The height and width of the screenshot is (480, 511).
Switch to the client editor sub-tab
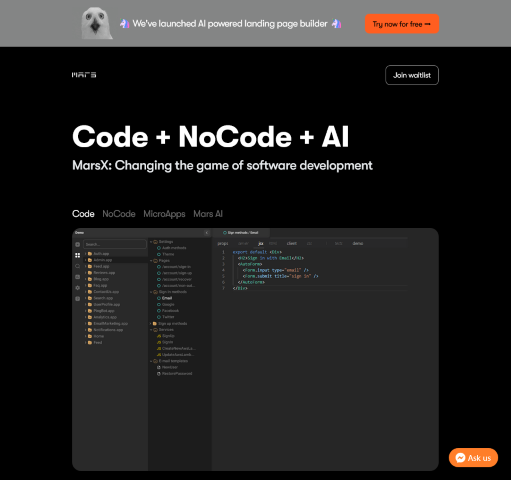(292, 243)
